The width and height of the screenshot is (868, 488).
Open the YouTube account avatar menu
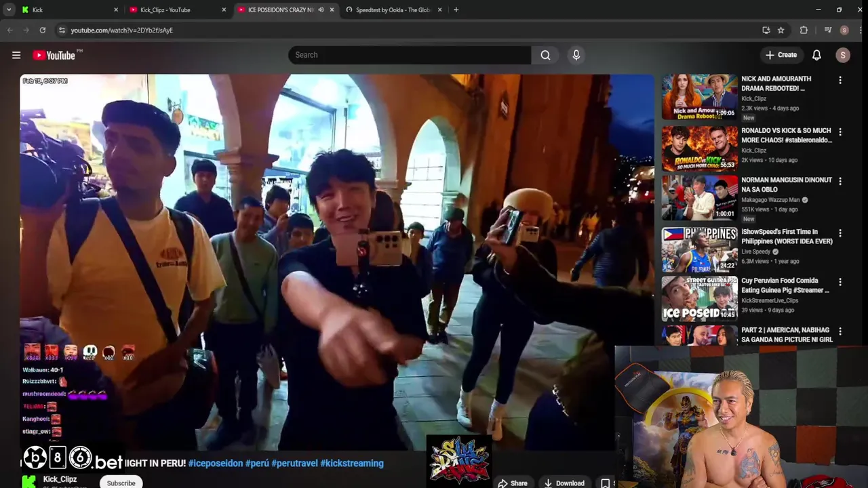(x=843, y=55)
